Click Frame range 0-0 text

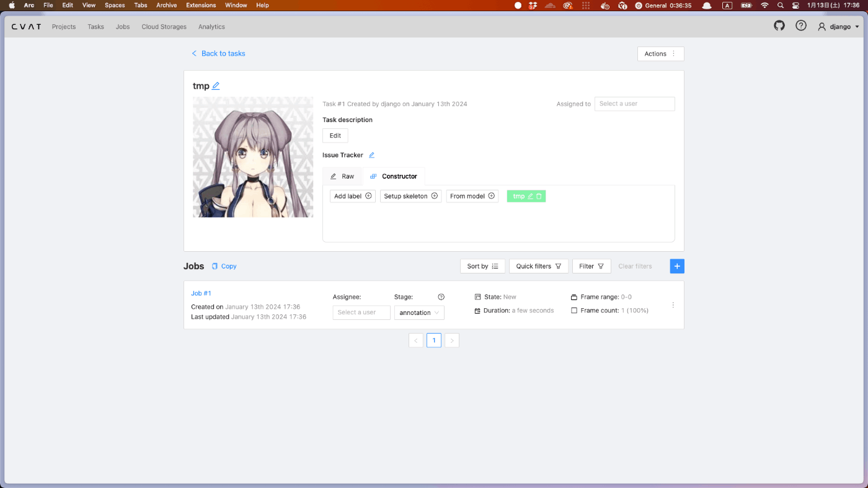(x=606, y=297)
